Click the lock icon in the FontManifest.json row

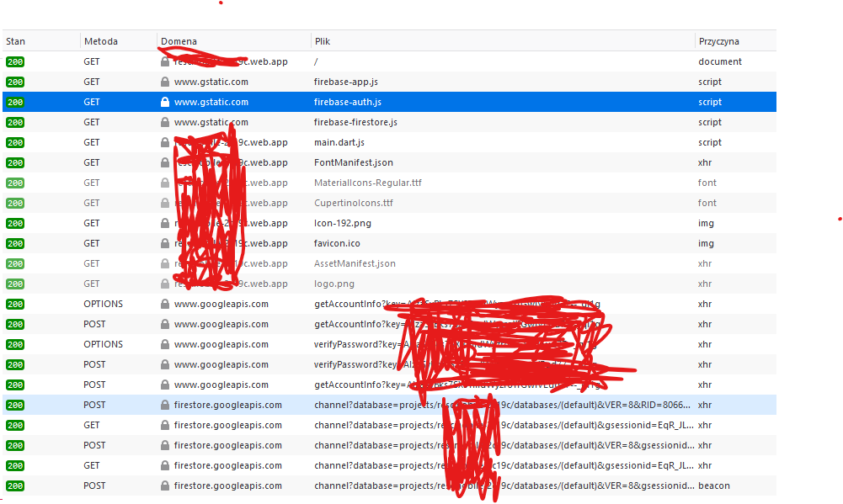165,162
